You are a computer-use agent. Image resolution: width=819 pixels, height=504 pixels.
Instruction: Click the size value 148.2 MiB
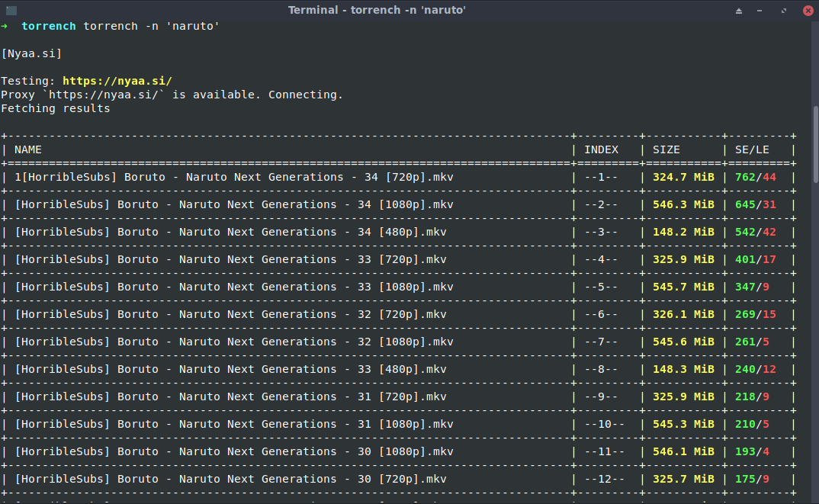click(683, 232)
